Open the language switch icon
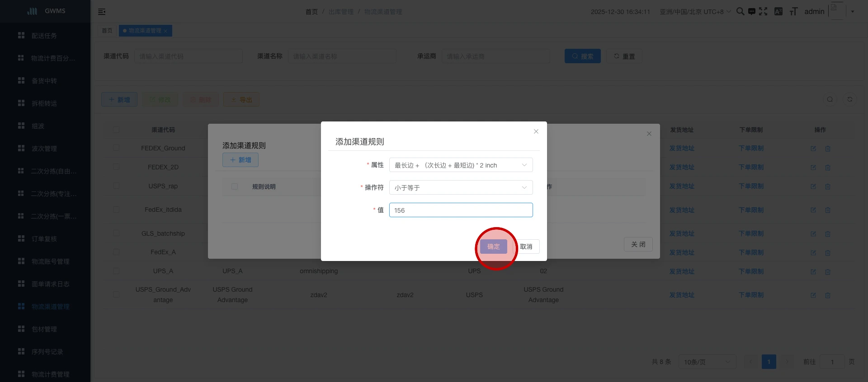 click(778, 11)
